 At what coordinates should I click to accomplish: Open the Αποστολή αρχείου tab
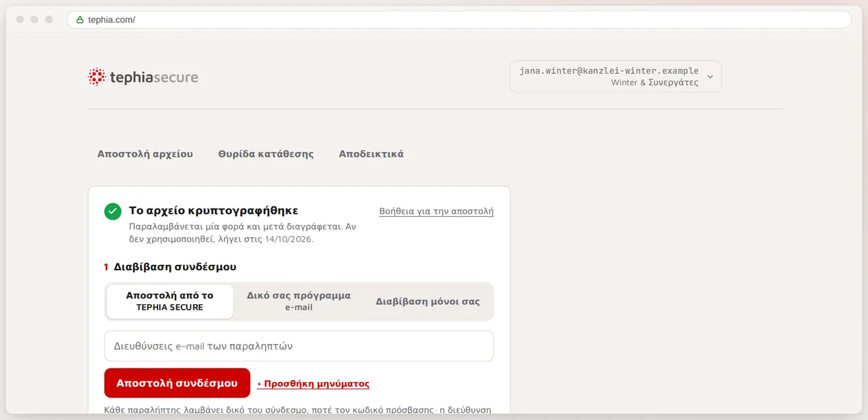point(145,154)
